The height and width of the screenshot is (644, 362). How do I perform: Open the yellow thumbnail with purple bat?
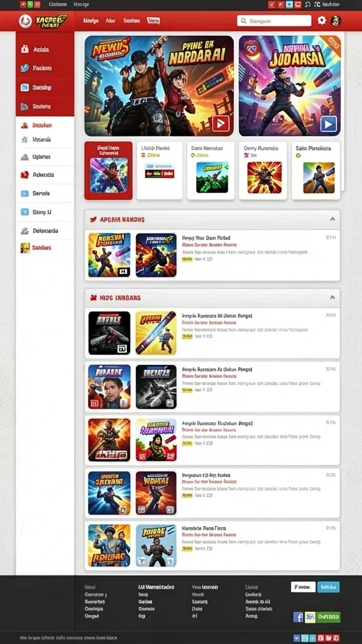pyautogui.click(x=156, y=333)
